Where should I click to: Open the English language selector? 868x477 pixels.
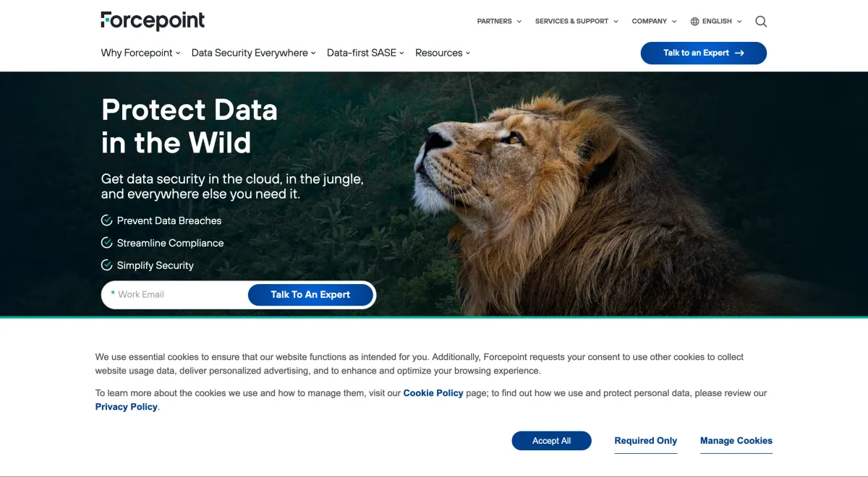[721, 22]
